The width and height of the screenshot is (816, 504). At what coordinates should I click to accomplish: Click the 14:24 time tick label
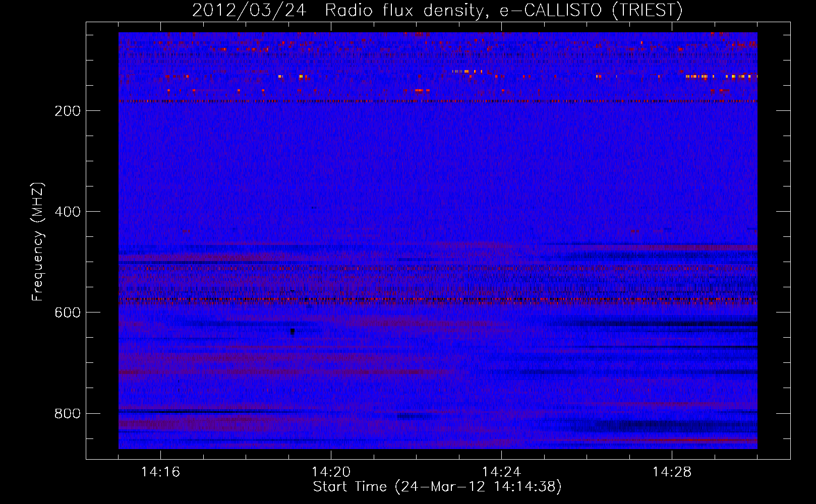(501, 472)
